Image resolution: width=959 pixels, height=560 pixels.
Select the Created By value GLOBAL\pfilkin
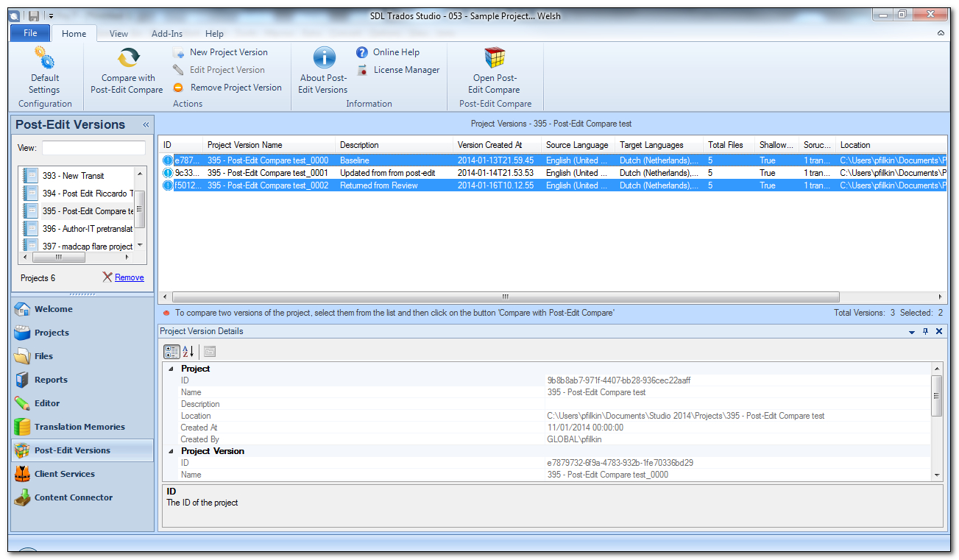574,439
